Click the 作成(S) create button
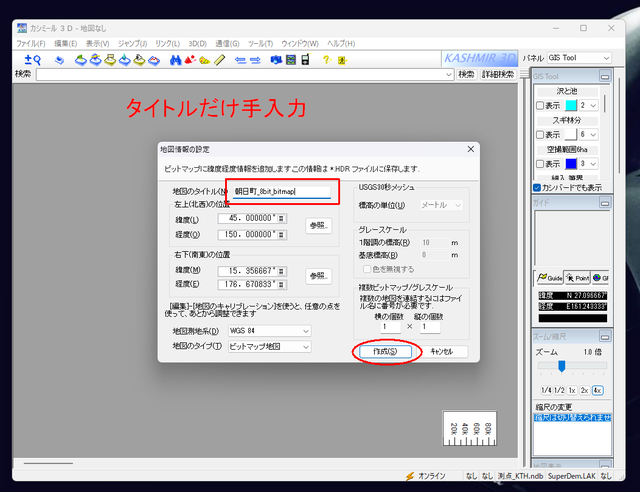The image size is (640, 492). tap(385, 352)
